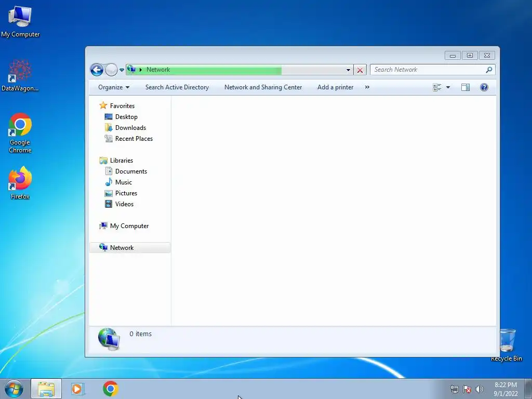The height and width of the screenshot is (399, 532).
Task: Click network status tray icon
Action: (x=454, y=389)
